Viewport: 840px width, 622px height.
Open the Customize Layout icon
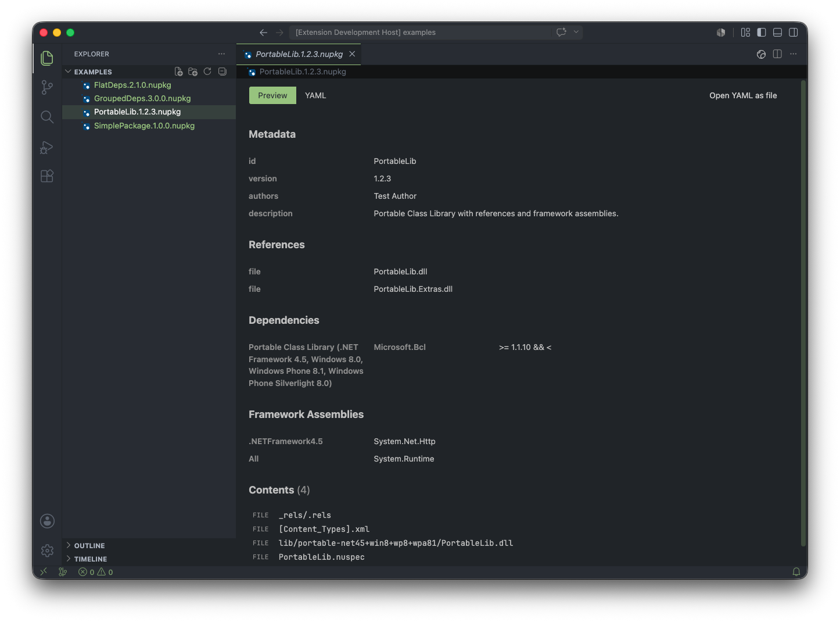coord(745,33)
